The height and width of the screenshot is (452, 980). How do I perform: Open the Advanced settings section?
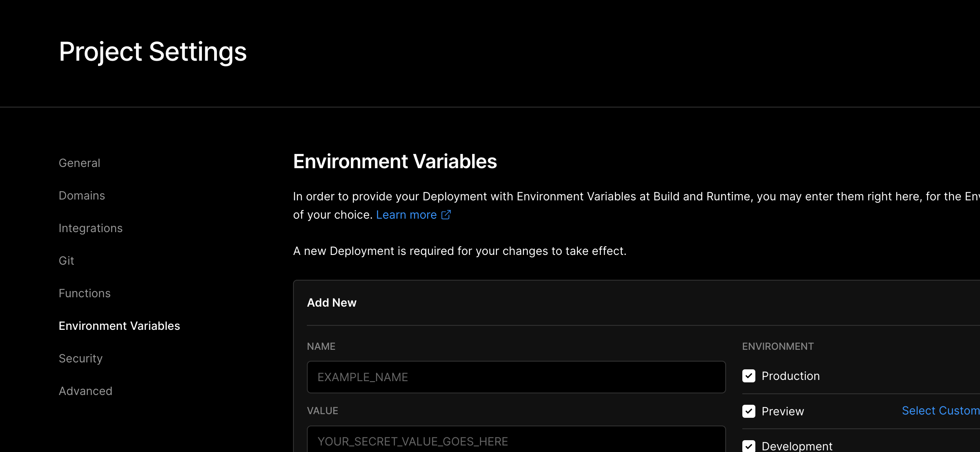coord(85,391)
